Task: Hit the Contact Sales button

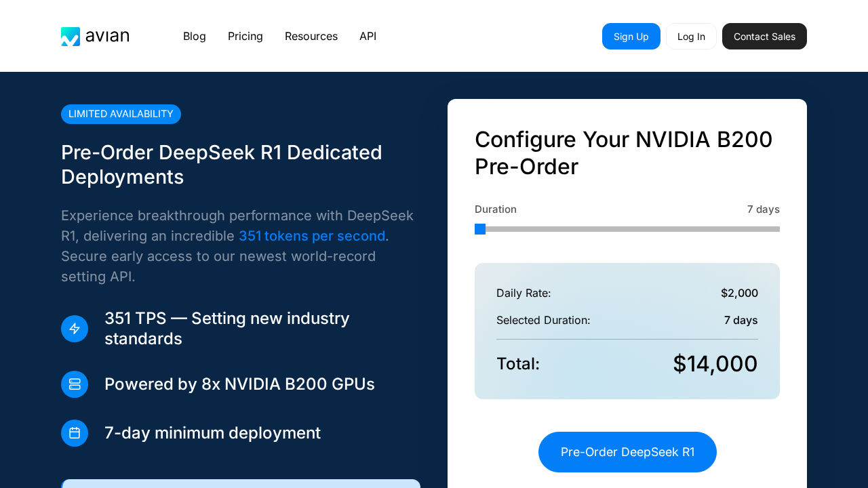Action: (x=764, y=37)
